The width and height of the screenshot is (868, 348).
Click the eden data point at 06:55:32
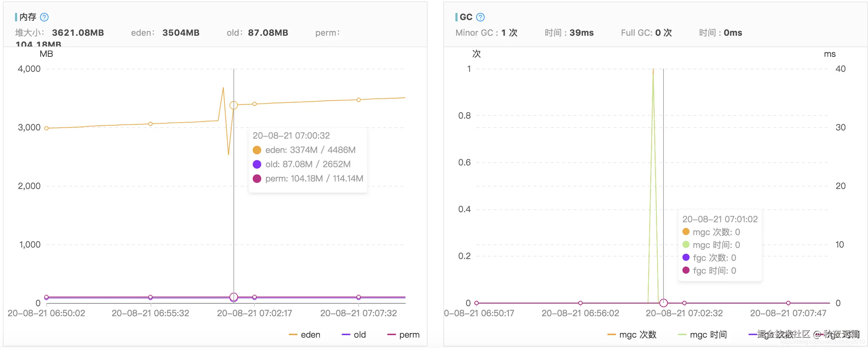[x=150, y=124]
